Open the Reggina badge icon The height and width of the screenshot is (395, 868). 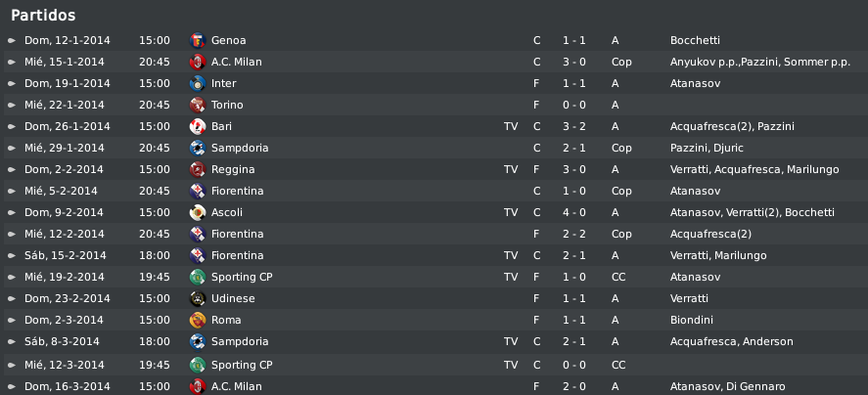[198, 170]
